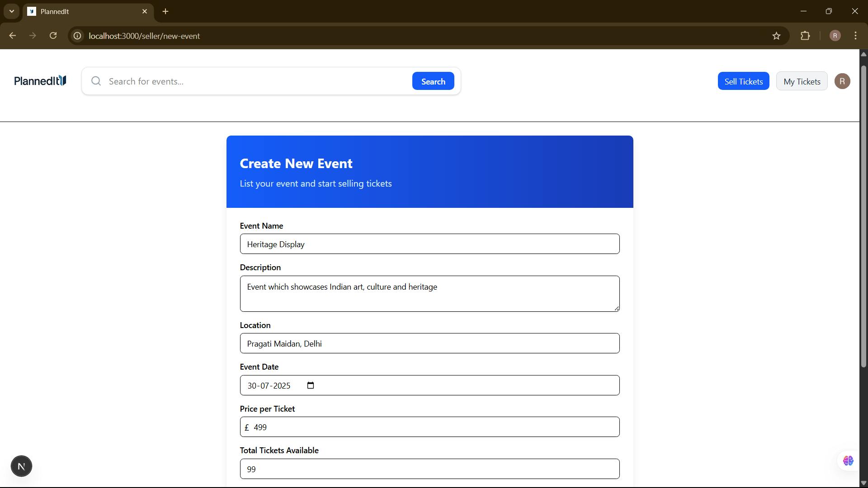This screenshot has height=488, width=868.
Task: Click the circular N avatar at bottom left
Action: (21, 466)
